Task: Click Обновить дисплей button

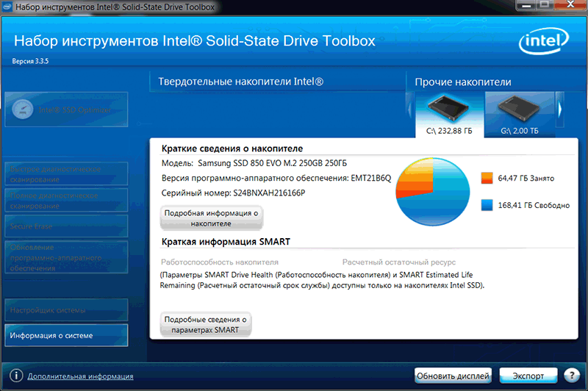Action: 453,376
